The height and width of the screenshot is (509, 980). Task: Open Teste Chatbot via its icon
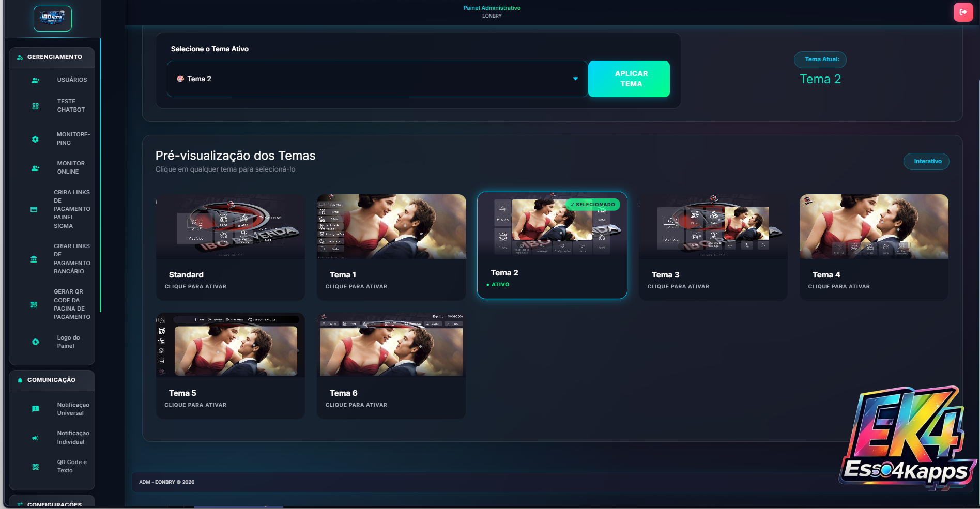coord(35,106)
